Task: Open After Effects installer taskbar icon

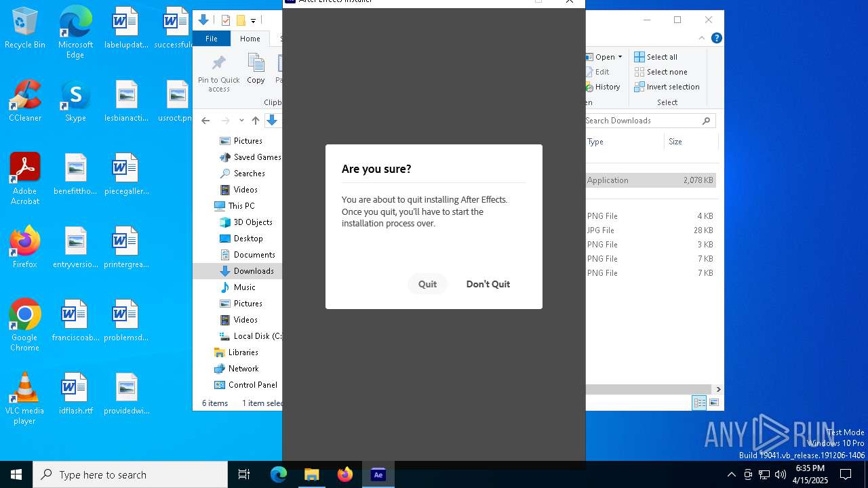Action: click(x=378, y=474)
